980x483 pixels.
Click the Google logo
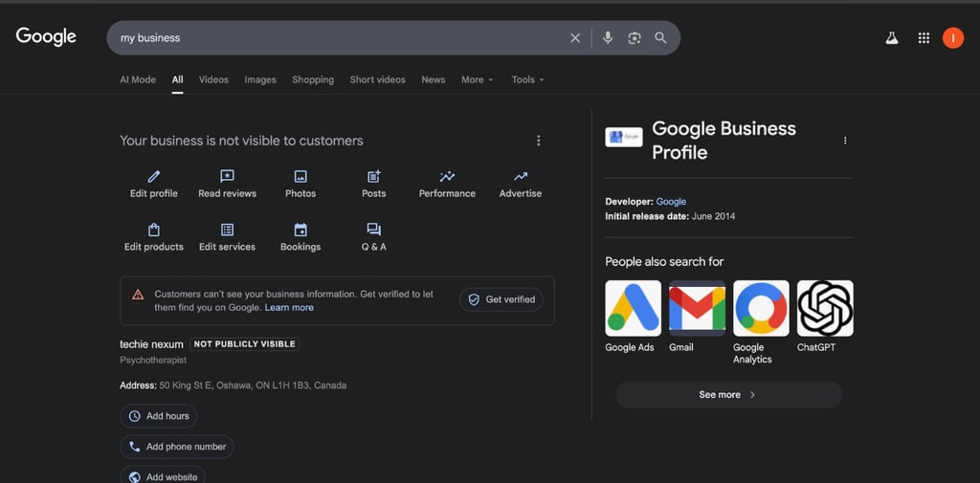[x=46, y=37]
